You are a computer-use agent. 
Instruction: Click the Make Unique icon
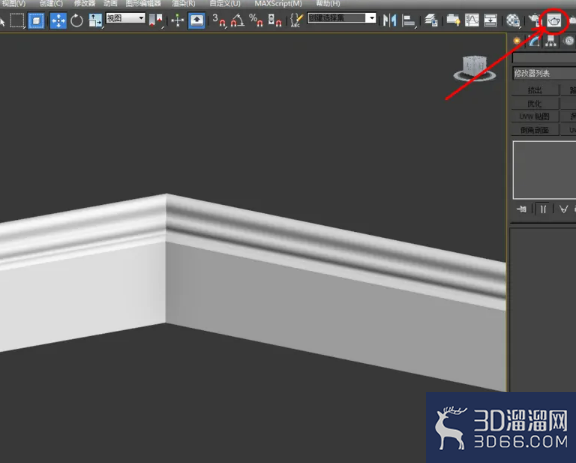coord(564,209)
